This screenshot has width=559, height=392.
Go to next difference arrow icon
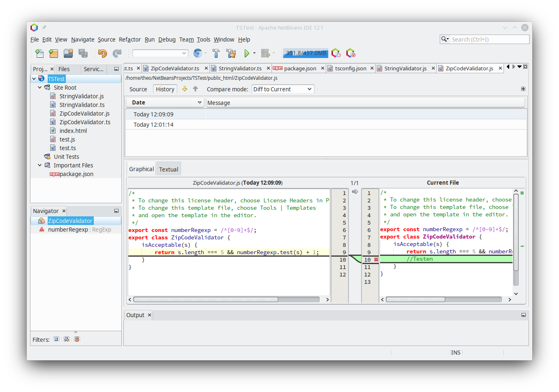click(x=185, y=89)
